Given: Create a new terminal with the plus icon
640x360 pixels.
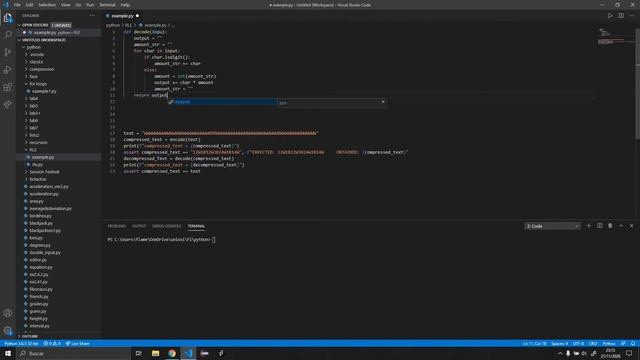Looking at the screenshot, I should coord(589,226).
